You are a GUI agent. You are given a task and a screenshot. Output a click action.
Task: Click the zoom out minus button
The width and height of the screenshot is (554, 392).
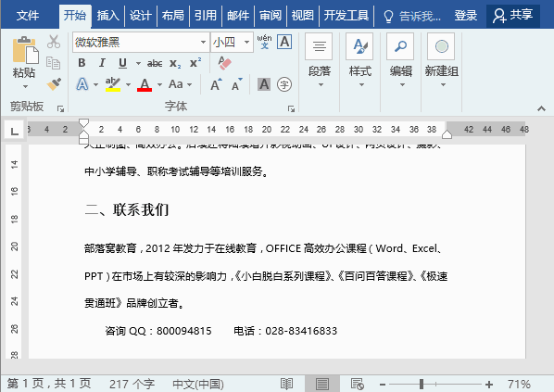click(x=383, y=385)
